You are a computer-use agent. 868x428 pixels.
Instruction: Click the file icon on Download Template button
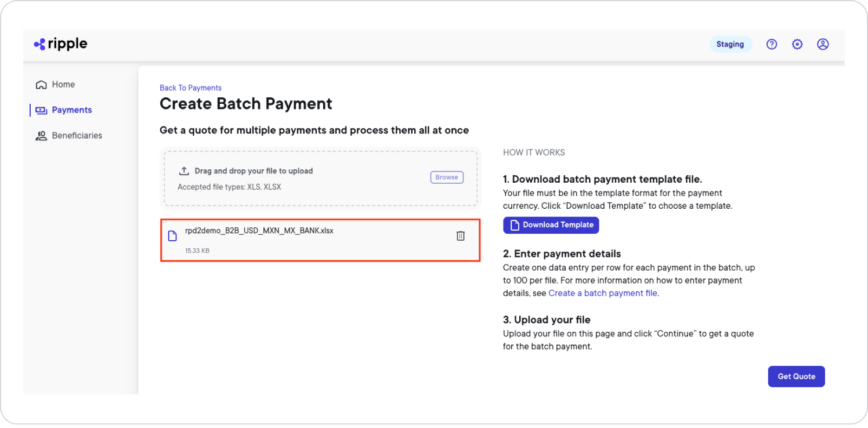(515, 225)
